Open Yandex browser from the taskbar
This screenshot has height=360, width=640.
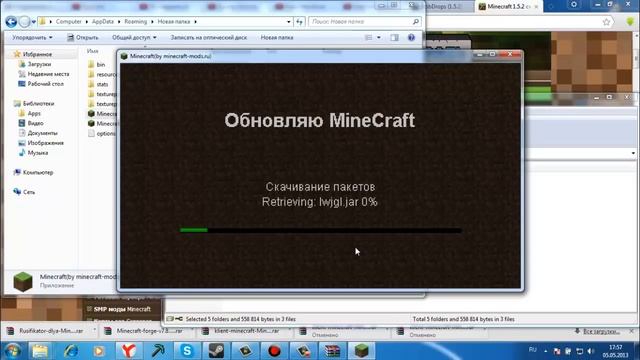pos(129,351)
